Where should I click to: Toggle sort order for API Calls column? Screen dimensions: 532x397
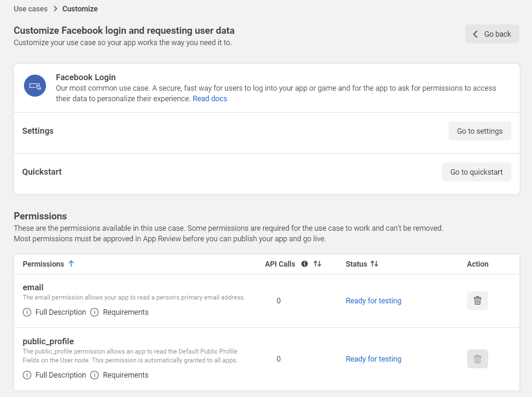click(317, 264)
